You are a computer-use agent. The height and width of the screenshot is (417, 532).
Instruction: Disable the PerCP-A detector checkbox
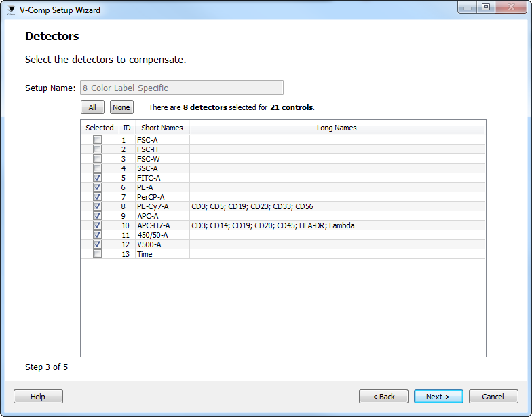click(x=98, y=197)
